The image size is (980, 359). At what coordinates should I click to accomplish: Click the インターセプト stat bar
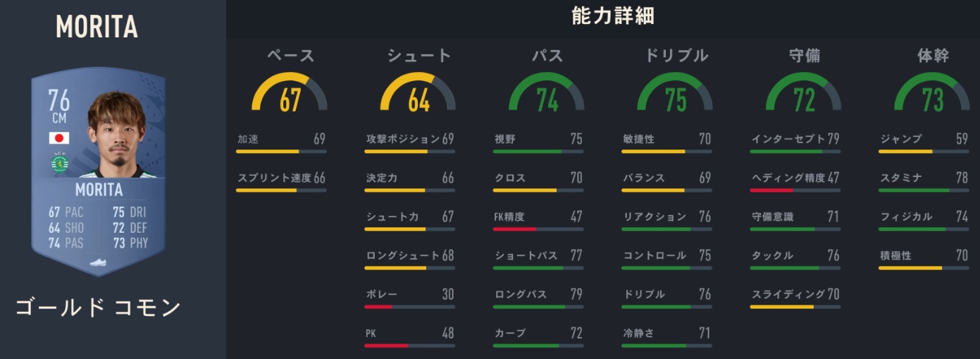[x=795, y=151]
